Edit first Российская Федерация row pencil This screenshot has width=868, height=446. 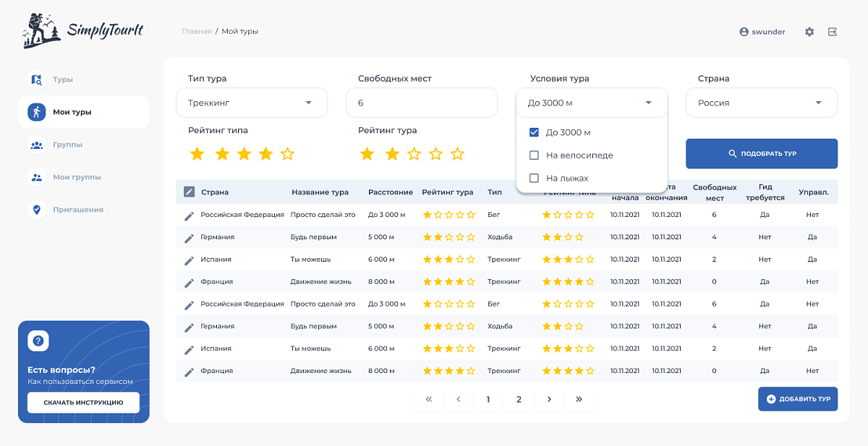(189, 215)
